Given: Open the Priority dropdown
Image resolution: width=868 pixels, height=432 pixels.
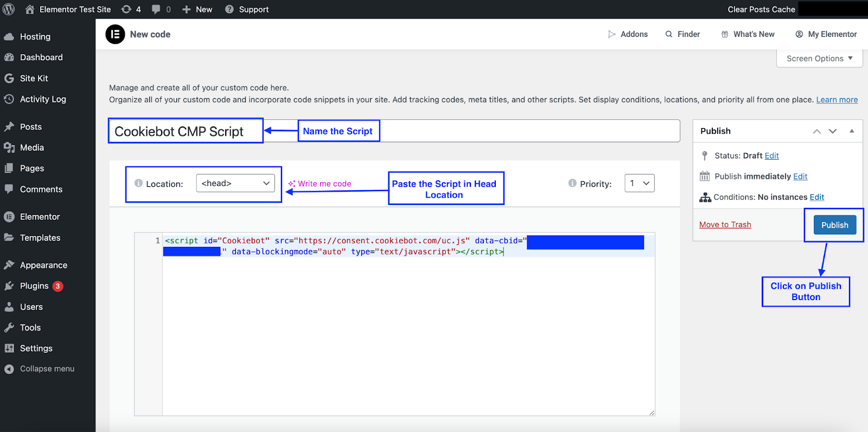Looking at the screenshot, I should point(640,183).
